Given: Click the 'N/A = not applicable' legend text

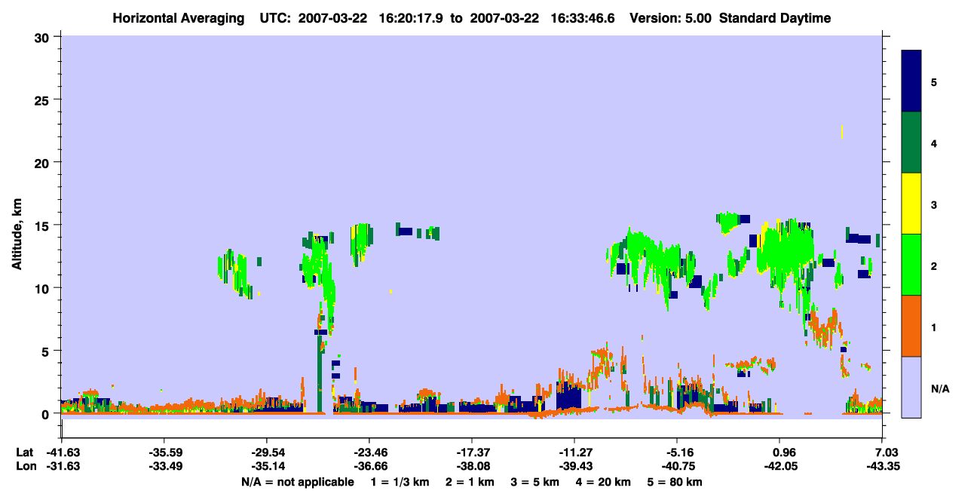Looking at the screenshot, I should pos(298,482).
